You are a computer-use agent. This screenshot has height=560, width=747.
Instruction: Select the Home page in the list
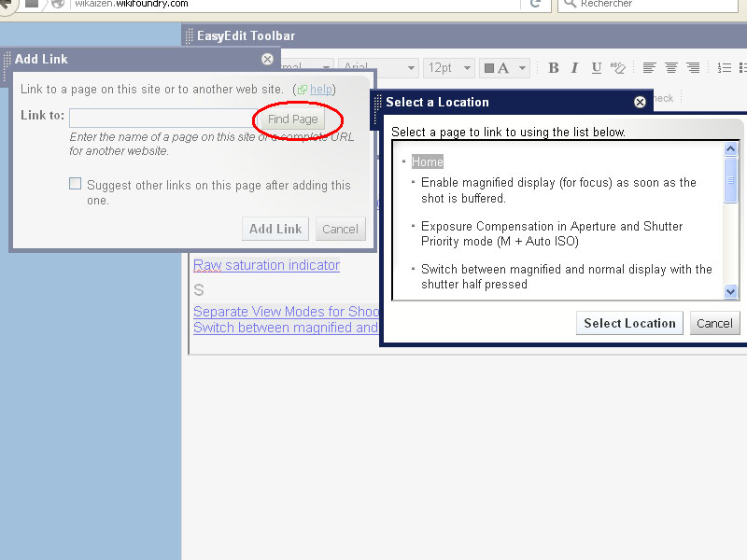tap(428, 161)
